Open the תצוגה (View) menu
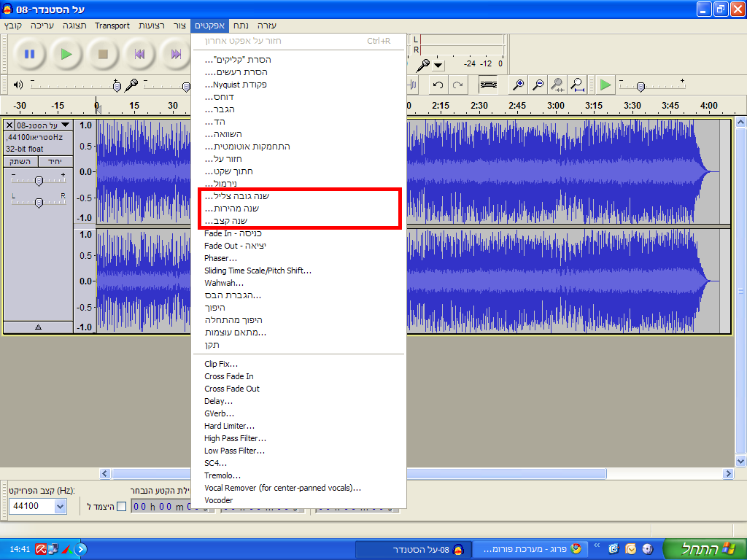 tap(74, 26)
